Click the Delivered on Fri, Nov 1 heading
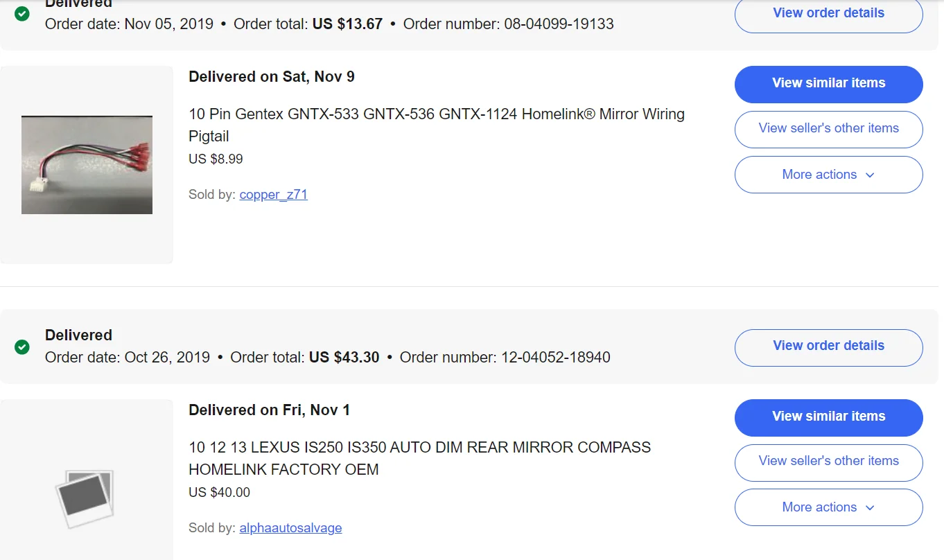Viewport: 944px width, 560px height. (x=269, y=410)
